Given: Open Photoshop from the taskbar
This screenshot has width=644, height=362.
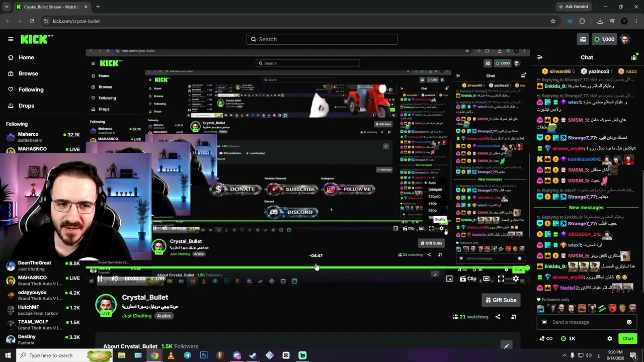Looking at the screenshot, I should 204,355.
